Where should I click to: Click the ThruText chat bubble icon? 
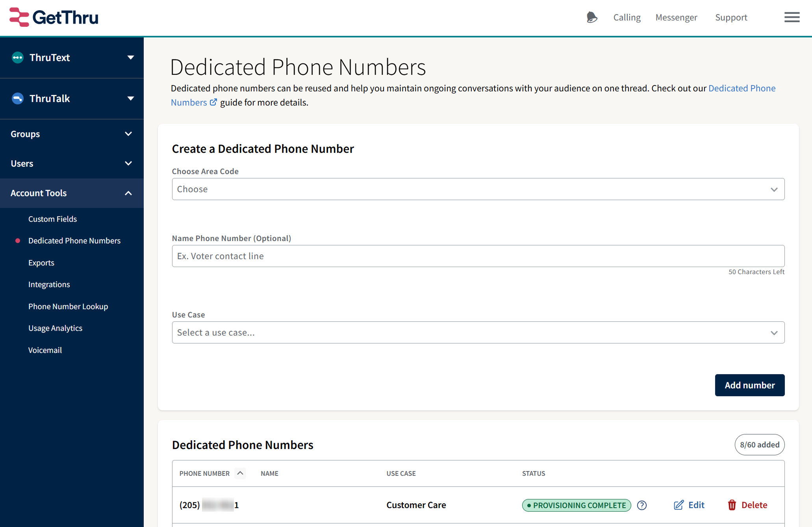[x=18, y=58]
